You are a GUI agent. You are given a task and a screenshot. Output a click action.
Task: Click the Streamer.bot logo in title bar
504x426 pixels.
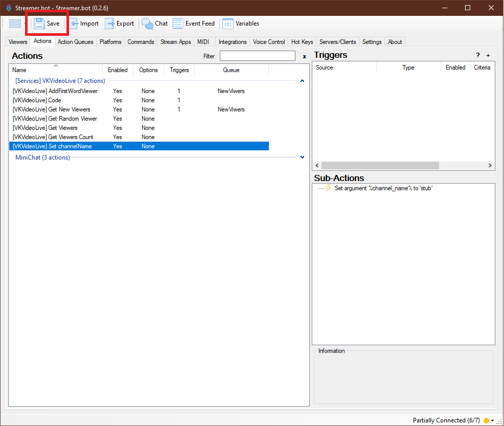pos(9,8)
